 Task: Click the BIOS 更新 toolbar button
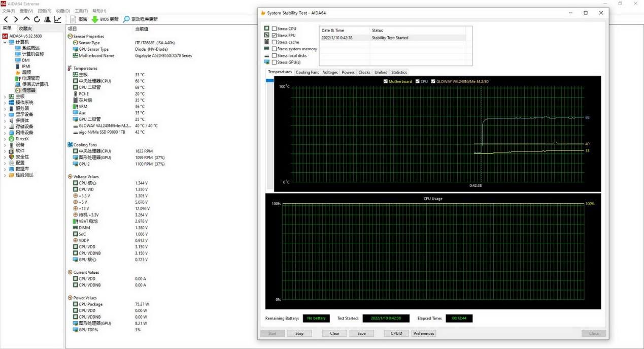(105, 19)
